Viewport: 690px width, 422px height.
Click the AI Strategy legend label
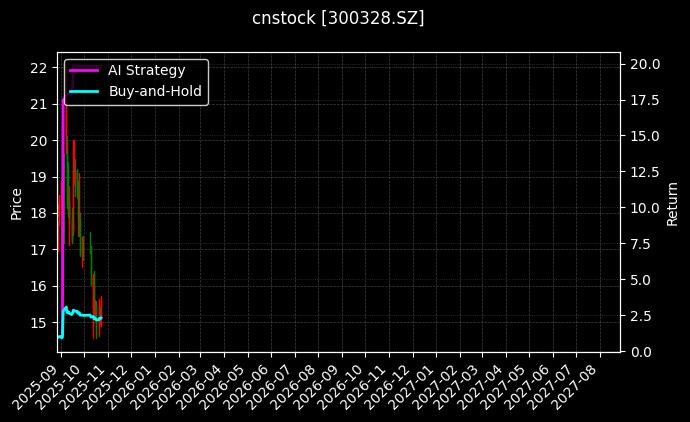(146, 70)
